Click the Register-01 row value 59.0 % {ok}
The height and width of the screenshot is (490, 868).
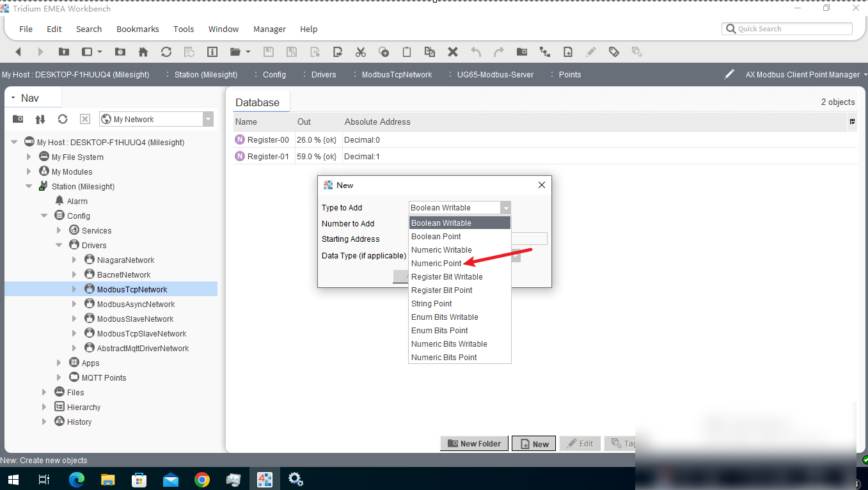click(317, 156)
